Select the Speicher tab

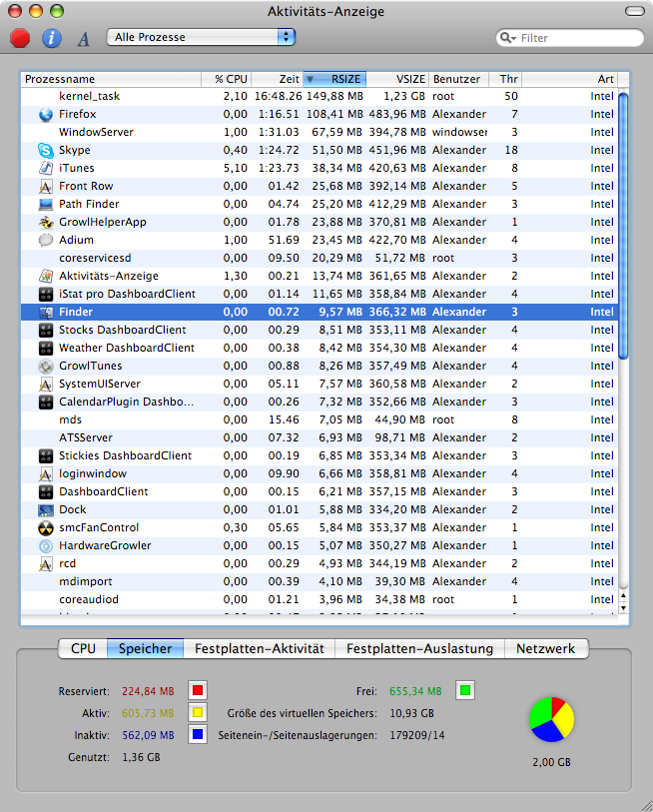tap(145, 649)
